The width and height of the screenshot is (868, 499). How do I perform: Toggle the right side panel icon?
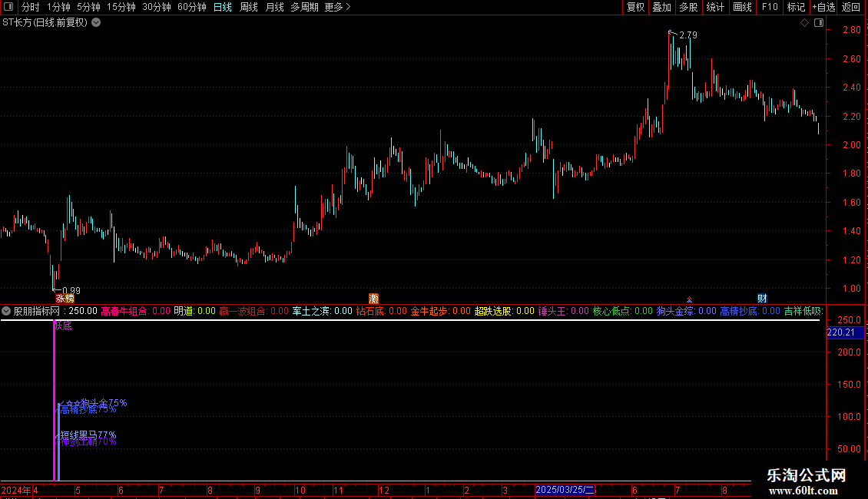[x=819, y=23]
